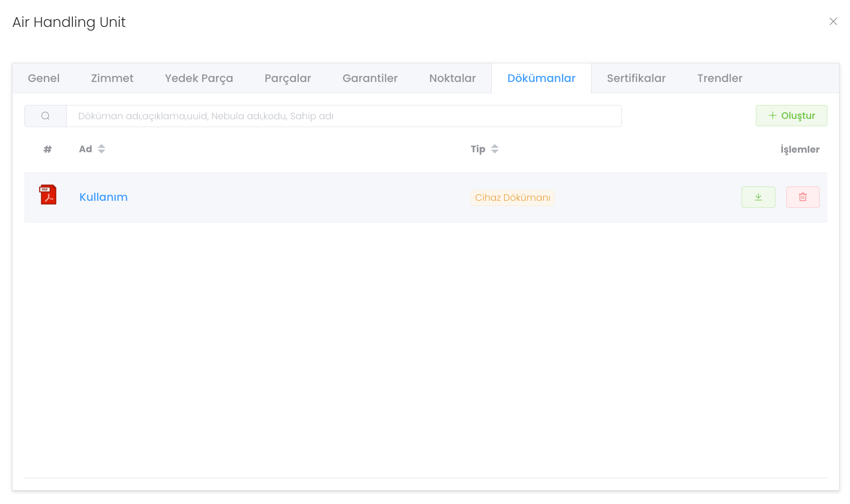Select the Dökümanlar tab

pos(541,79)
